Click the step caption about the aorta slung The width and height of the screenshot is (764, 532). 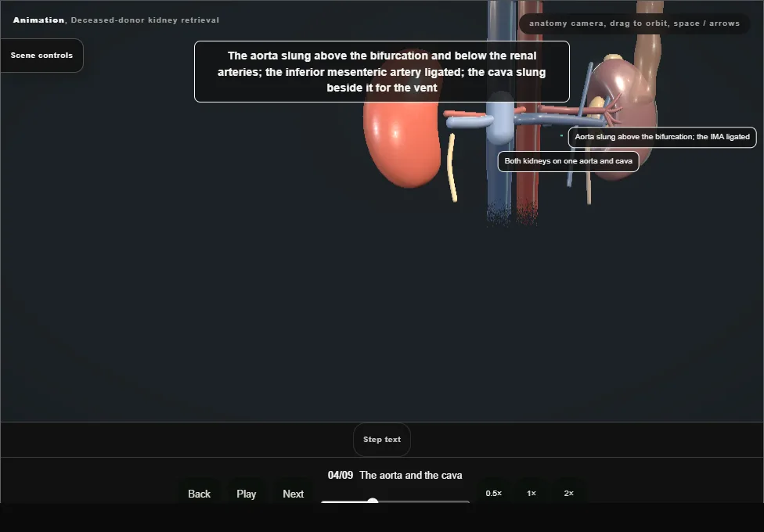pos(381,72)
